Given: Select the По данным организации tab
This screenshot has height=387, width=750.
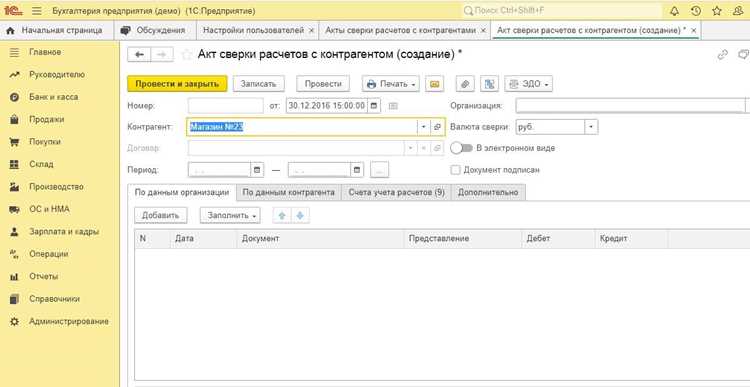Looking at the screenshot, I should (x=182, y=192).
